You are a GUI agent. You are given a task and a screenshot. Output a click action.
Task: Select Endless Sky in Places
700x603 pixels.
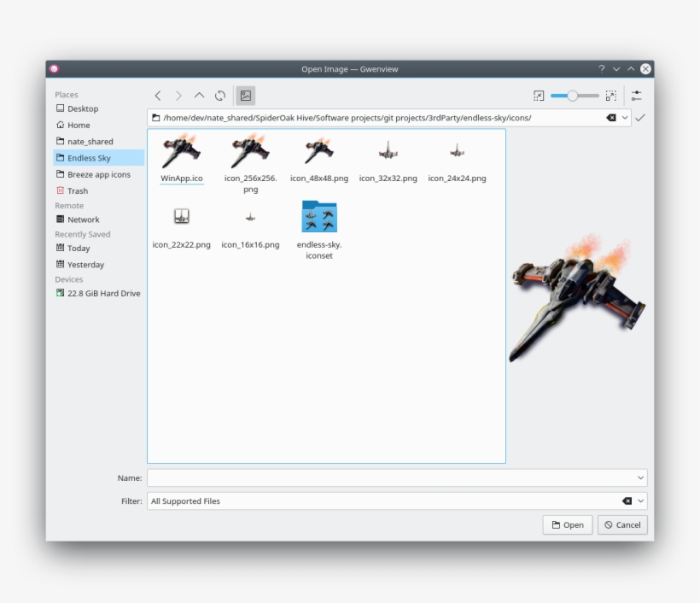point(99,158)
